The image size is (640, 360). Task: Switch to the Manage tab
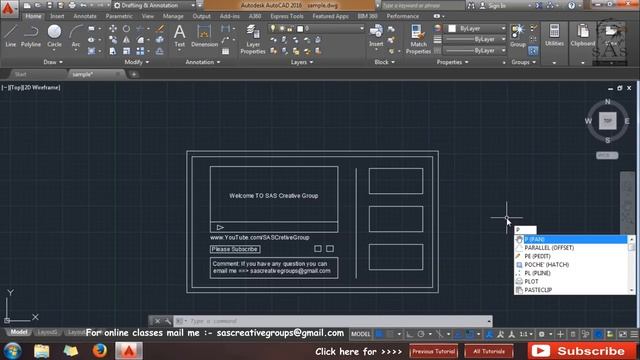click(173, 16)
